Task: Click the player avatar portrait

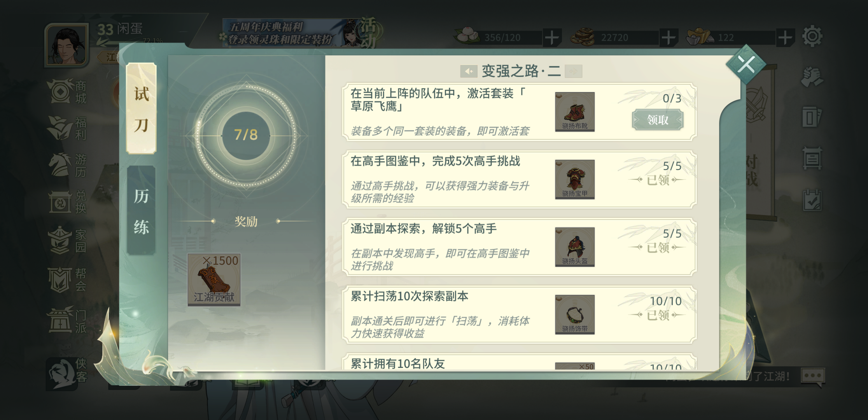Action: (x=66, y=45)
